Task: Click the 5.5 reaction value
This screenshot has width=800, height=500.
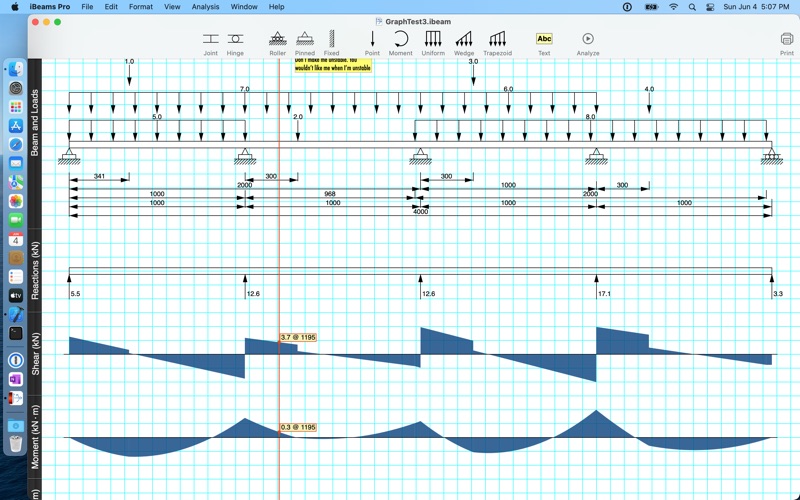Action: click(76, 294)
